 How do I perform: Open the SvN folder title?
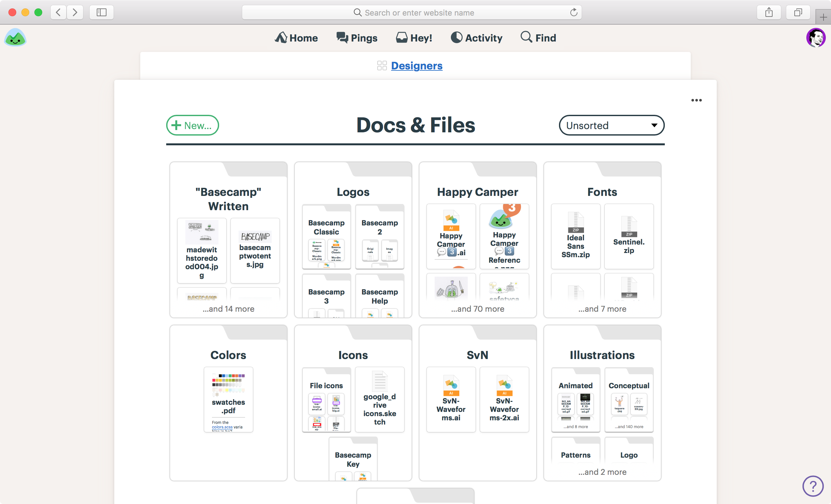[478, 355]
